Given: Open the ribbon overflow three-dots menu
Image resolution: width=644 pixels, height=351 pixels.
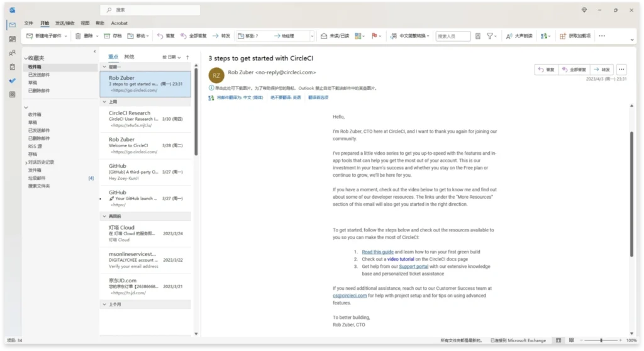Looking at the screenshot, I should pyautogui.click(x=602, y=36).
